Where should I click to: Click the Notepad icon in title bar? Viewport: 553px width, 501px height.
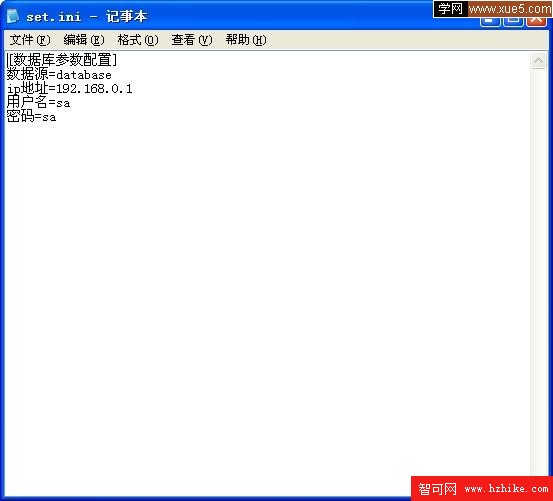pyautogui.click(x=13, y=16)
